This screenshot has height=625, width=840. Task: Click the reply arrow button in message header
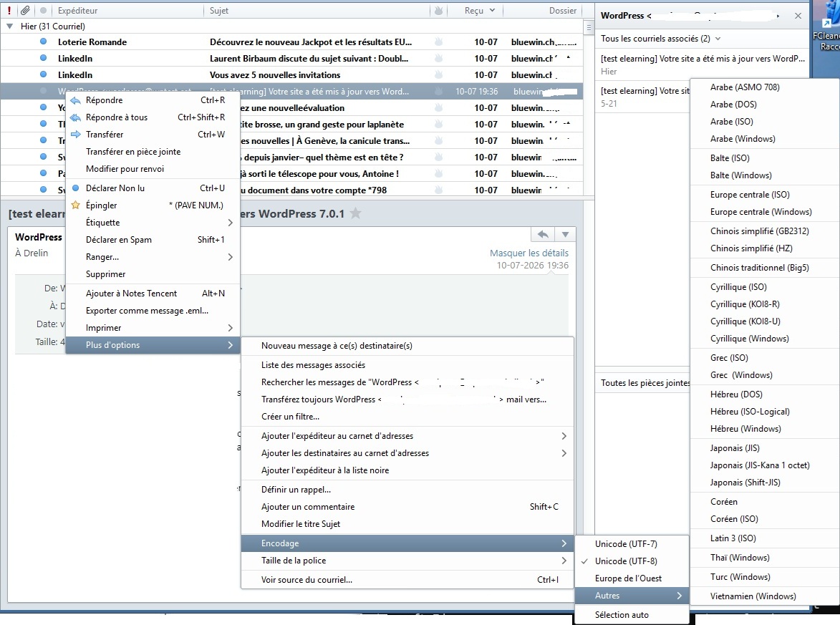pyautogui.click(x=543, y=235)
